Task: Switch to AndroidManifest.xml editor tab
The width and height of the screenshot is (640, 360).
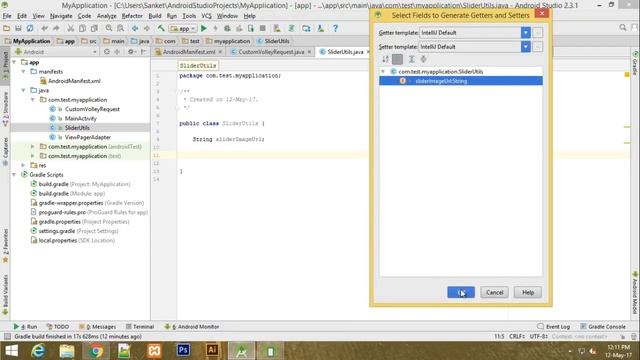Action: click(x=189, y=52)
